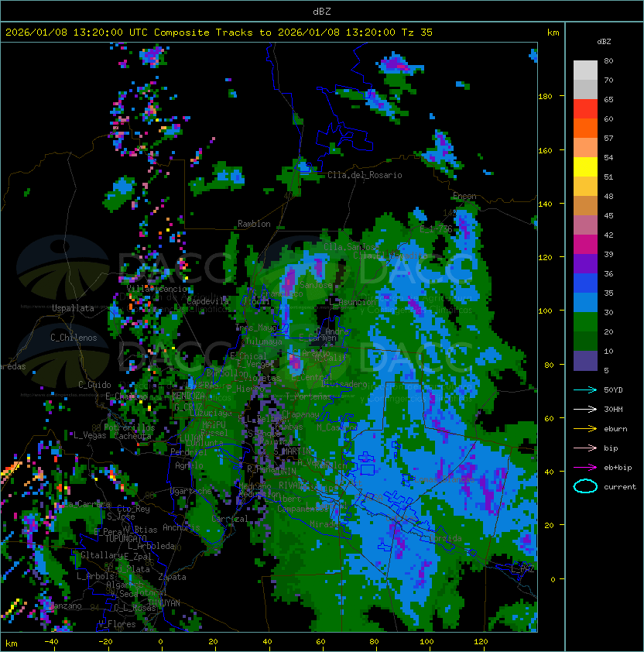Select the dark orange 60-57 dBZ swatch
This screenshot has width=644, height=652.
[x=585, y=128]
